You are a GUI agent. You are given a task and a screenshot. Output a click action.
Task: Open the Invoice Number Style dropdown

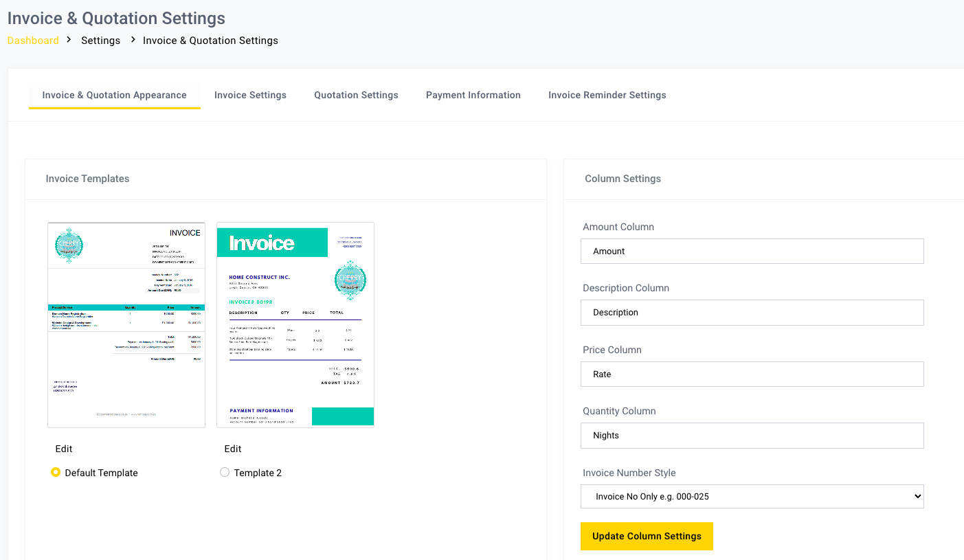tap(752, 495)
